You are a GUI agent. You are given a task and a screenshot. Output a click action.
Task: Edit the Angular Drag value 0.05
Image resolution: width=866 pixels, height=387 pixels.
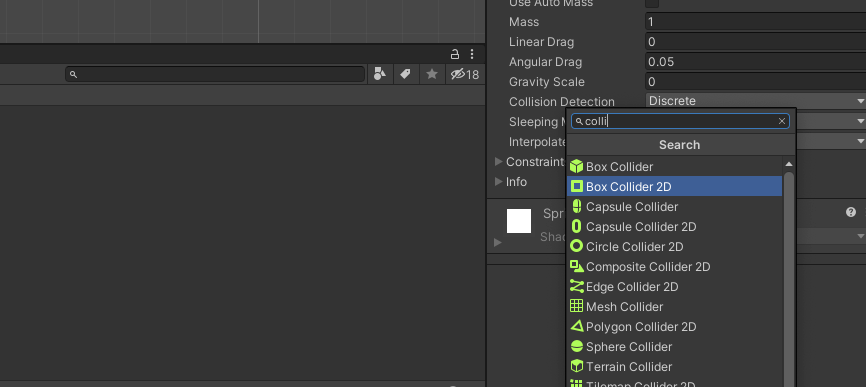(756, 62)
